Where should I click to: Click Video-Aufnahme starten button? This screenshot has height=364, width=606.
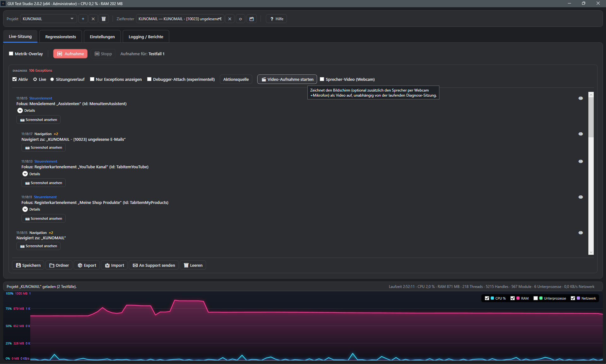coord(287,79)
